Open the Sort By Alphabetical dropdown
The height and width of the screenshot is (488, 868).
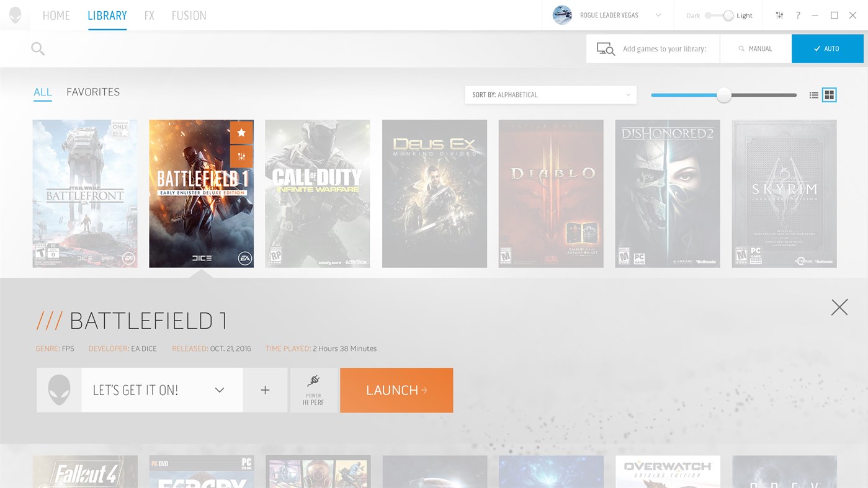pos(550,95)
